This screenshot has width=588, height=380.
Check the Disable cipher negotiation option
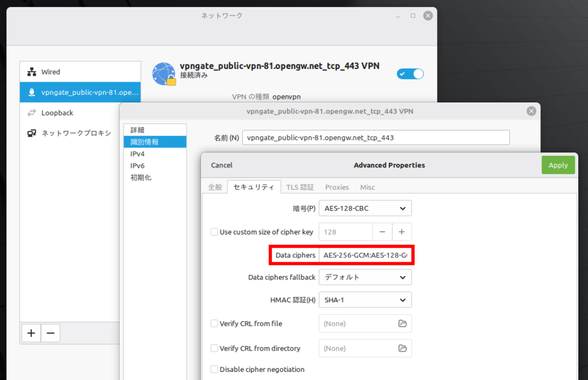coord(215,369)
